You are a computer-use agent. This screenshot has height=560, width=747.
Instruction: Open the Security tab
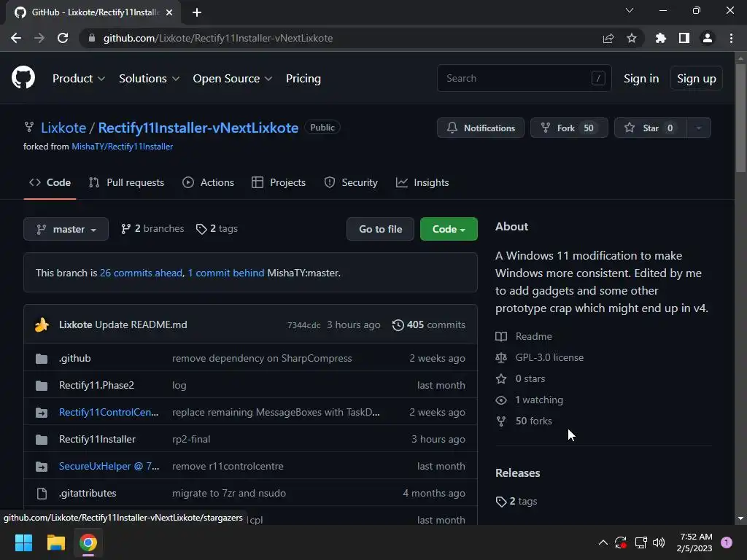351,182
